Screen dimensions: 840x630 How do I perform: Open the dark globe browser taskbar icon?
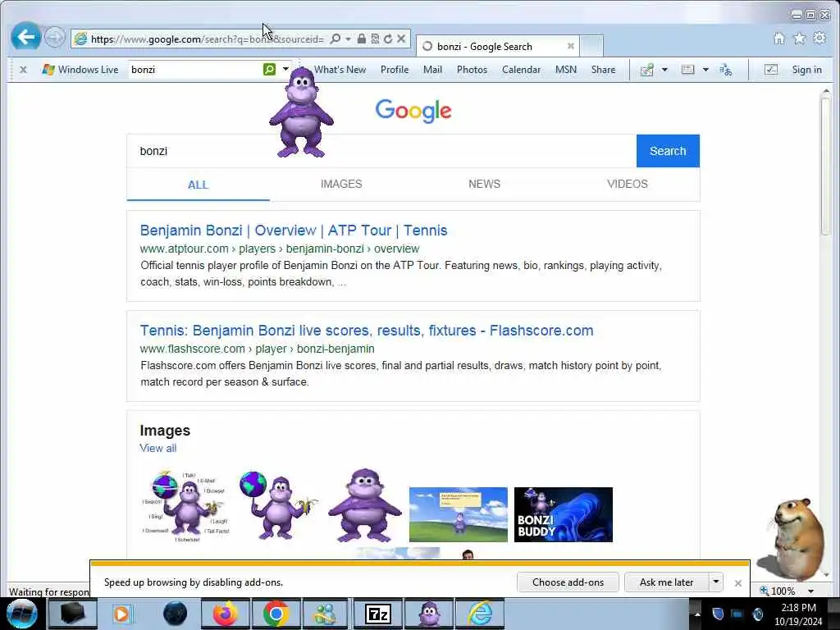(176, 614)
